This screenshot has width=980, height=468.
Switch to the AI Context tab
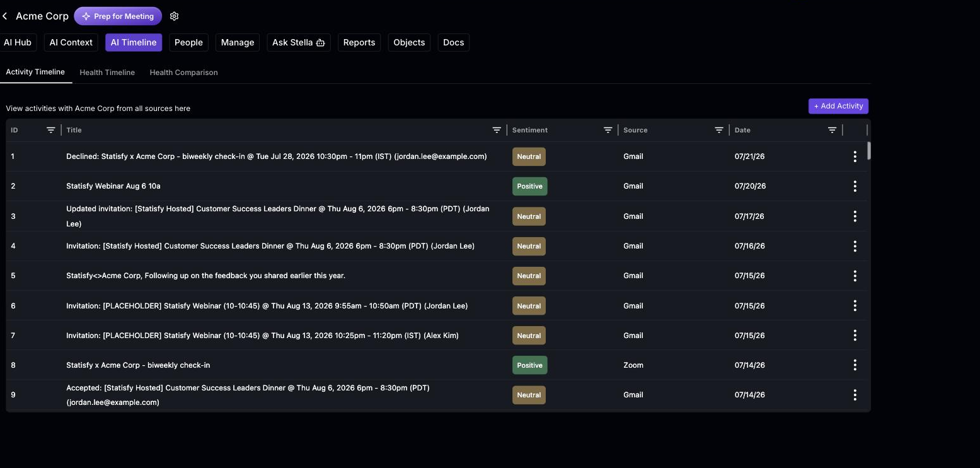point(71,42)
